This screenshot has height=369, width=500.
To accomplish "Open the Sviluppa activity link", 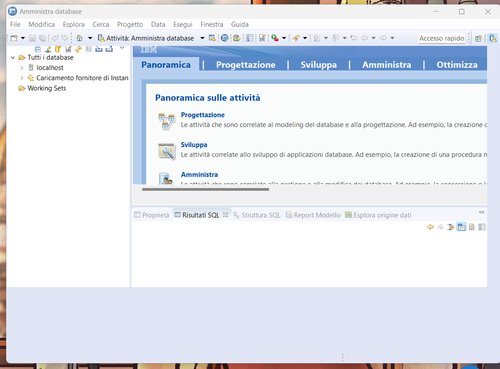I will [194, 145].
